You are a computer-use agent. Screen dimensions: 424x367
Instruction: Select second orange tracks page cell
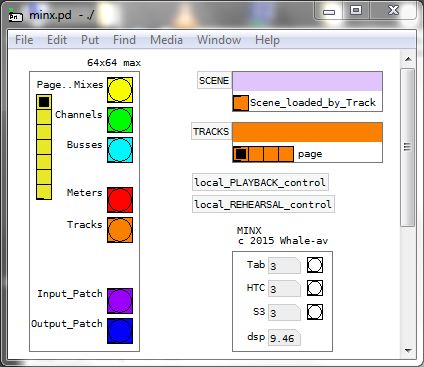coord(256,154)
